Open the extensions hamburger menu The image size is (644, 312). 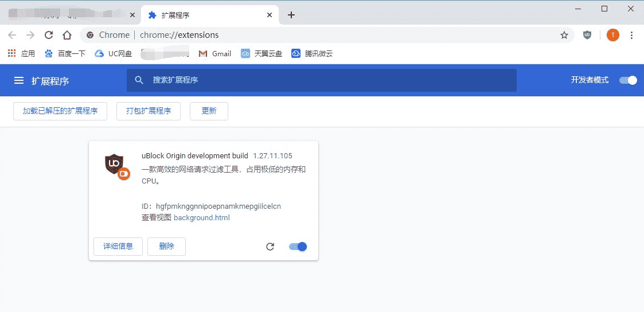(x=19, y=81)
